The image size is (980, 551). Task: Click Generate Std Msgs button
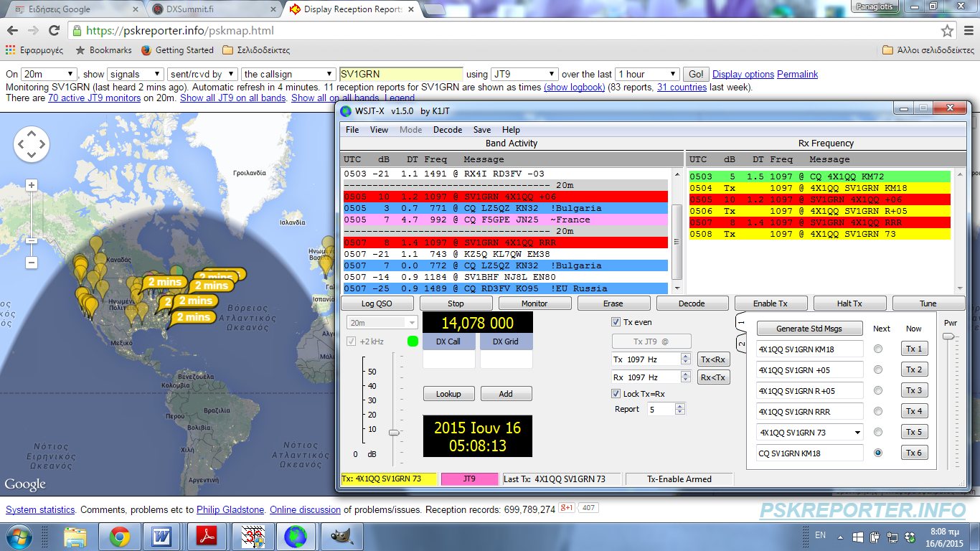[x=809, y=329]
